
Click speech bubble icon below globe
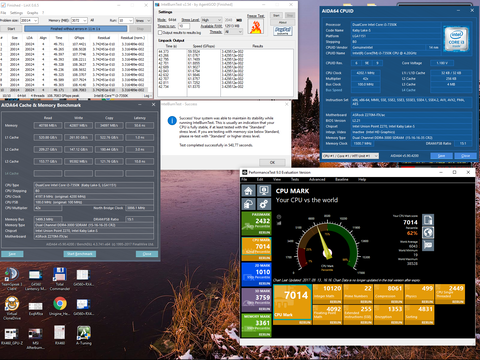click(428, 245)
